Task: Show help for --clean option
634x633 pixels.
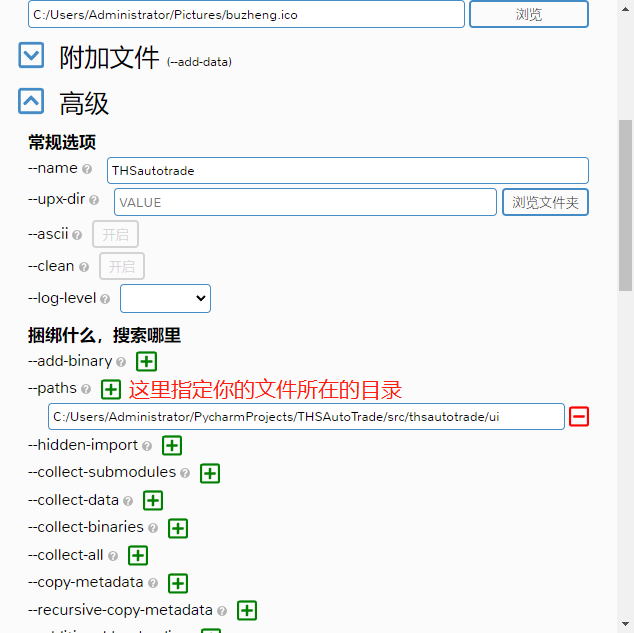Action: pyautogui.click(x=84, y=267)
